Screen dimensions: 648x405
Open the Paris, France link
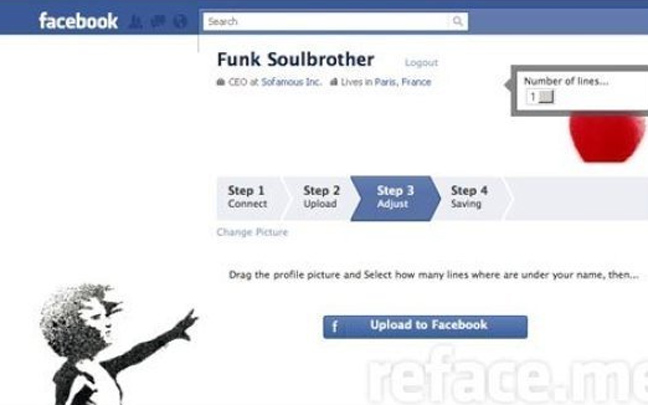pos(403,82)
